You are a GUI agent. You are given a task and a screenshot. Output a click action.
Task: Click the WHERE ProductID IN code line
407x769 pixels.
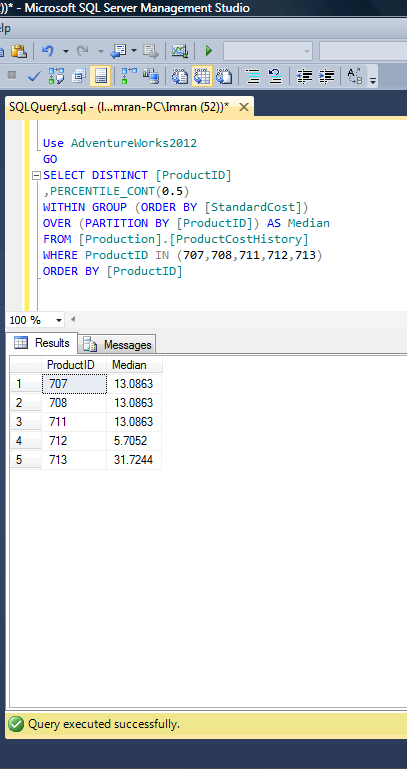182,255
